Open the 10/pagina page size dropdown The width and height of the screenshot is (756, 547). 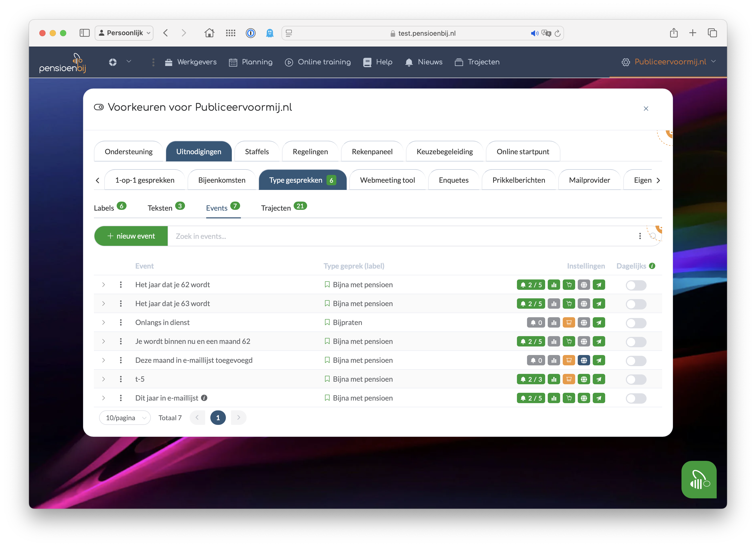tap(125, 418)
